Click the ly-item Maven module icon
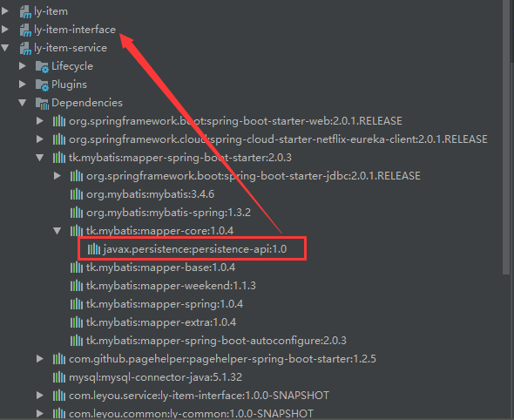Viewport: 514px width, 420px height. pos(25,12)
